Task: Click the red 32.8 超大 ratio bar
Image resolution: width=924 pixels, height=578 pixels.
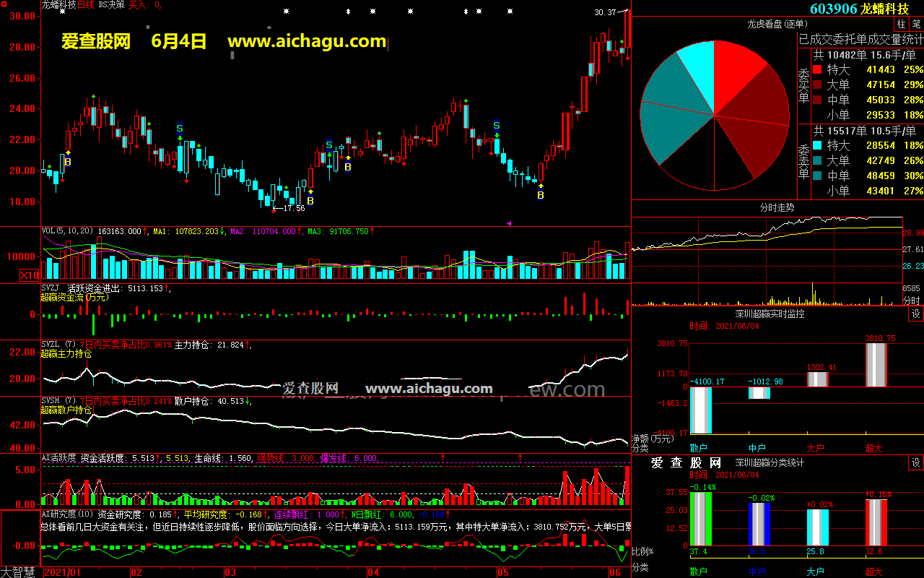Action: click(876, 522)
